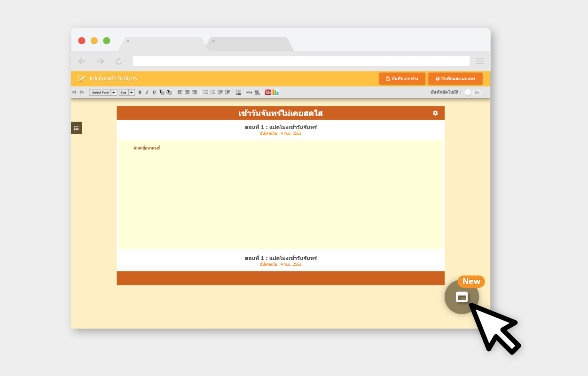Open the chapter list sidebar panel
Image resolution: width=588 pixels, height=376 pixels.
pyautogui.click(x=76, y=128)
